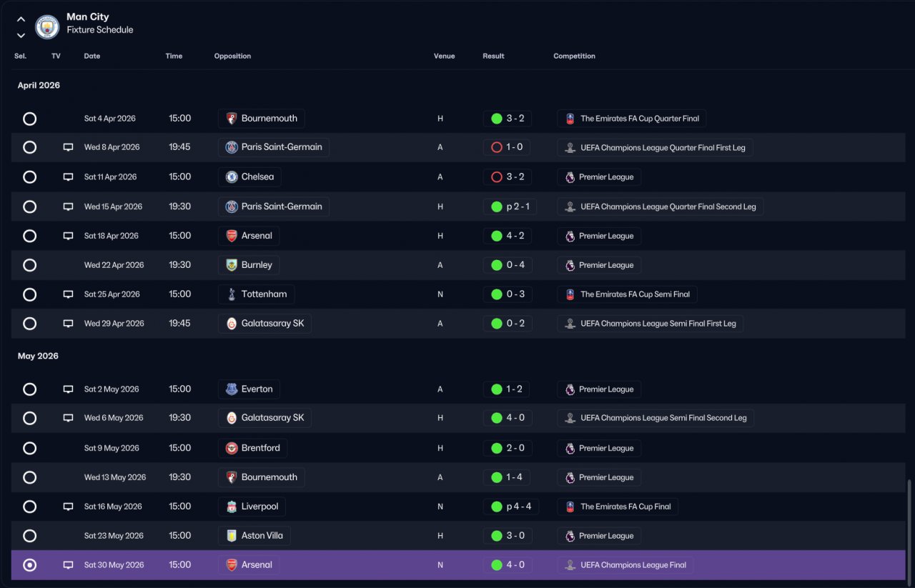
Task: Click Champions League trophy icon on Final row
Action: 570,565
